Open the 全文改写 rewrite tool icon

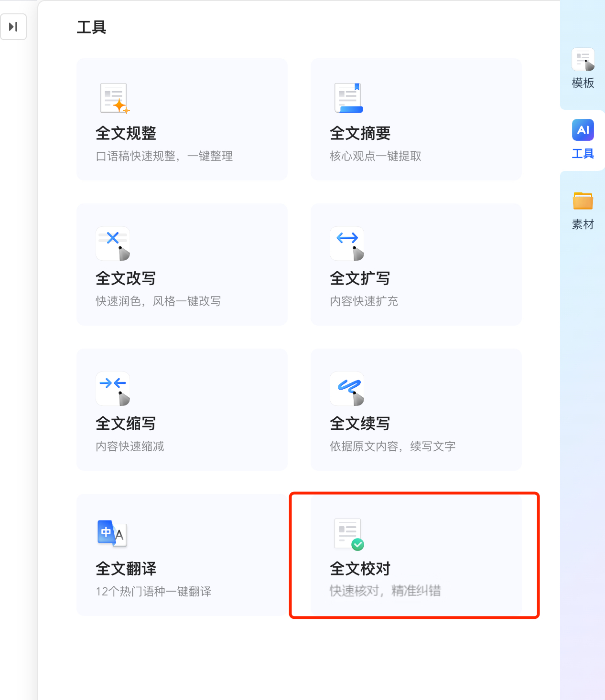113,244
